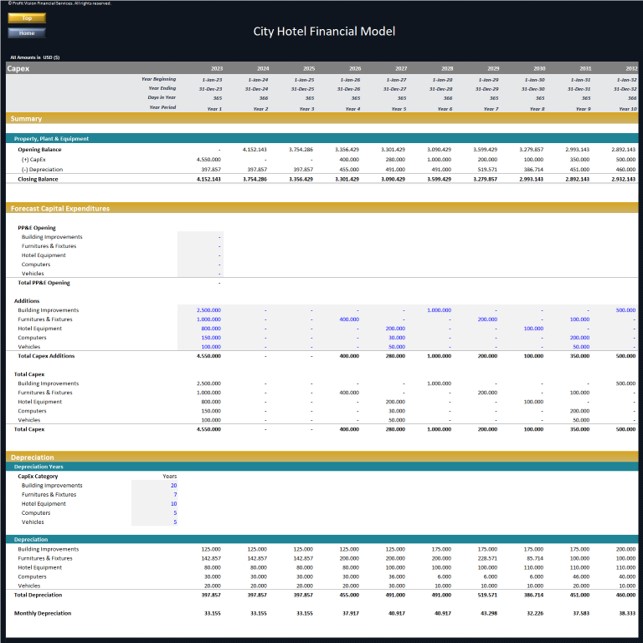643x643 pixels.
Task: Select the (-) Depreciation summary row label
Action: [42, 169]
